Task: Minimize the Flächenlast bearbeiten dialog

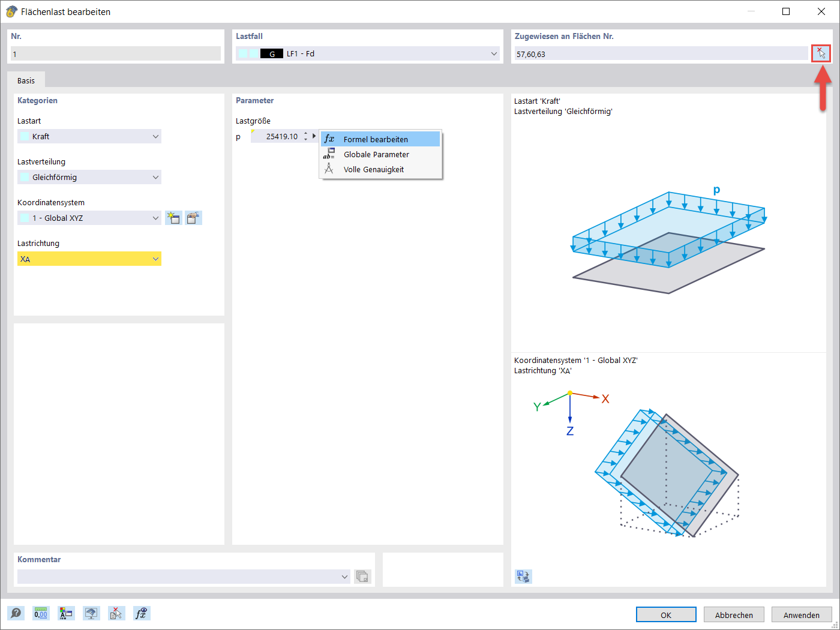Action: (751, 11)
